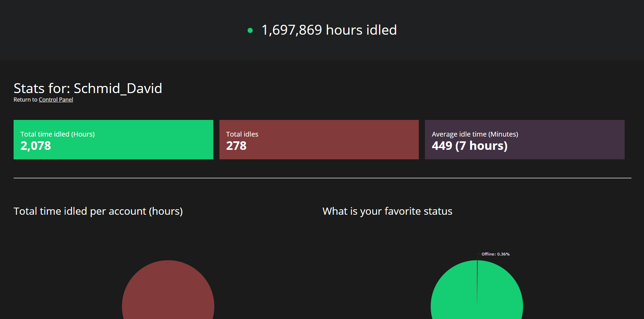This screenshot has width=644, height=319.
Task: Click the 'Return to' text
Action: (25, 100)
